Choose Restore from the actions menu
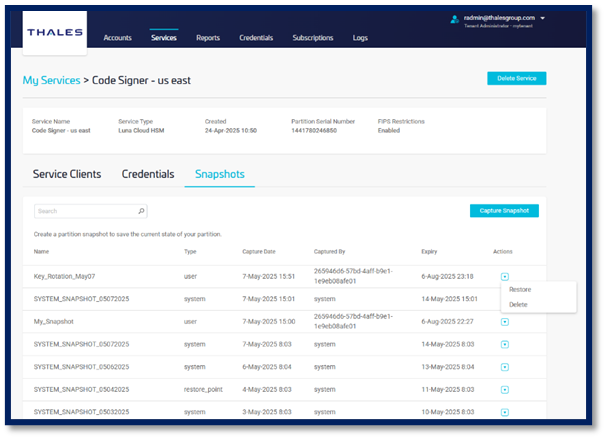Viewport: 605px width, 438px height. tap(520, 289)
